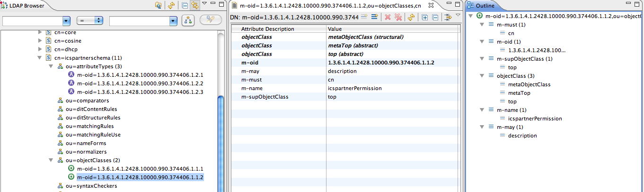Sort by Attribute Description column header
644x192 pixels.
279,29
